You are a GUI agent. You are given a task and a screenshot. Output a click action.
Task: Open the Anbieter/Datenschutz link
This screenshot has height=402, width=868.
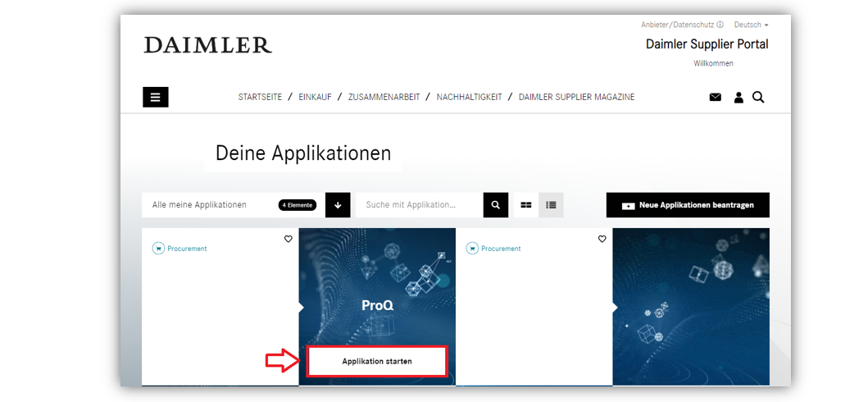[x=678, y=25]
